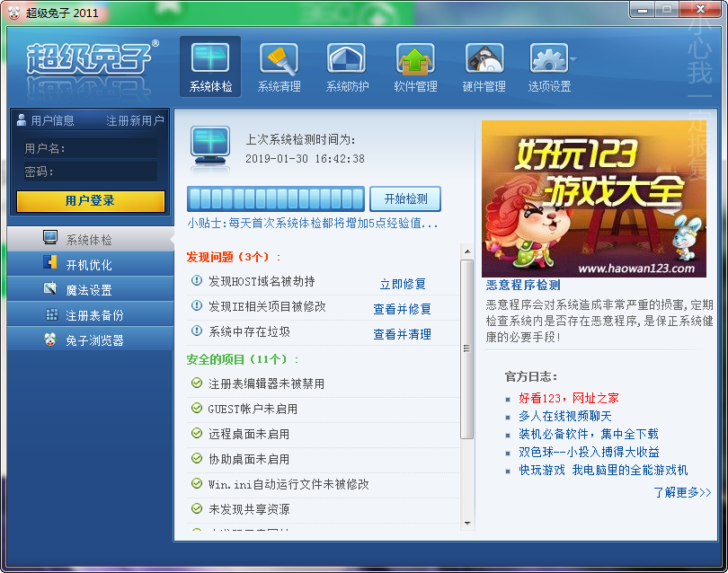Click 查看并修复 for IE items issue
Image resolution: width=728 pixels, height=573 pixels.
tap(402, 309)
